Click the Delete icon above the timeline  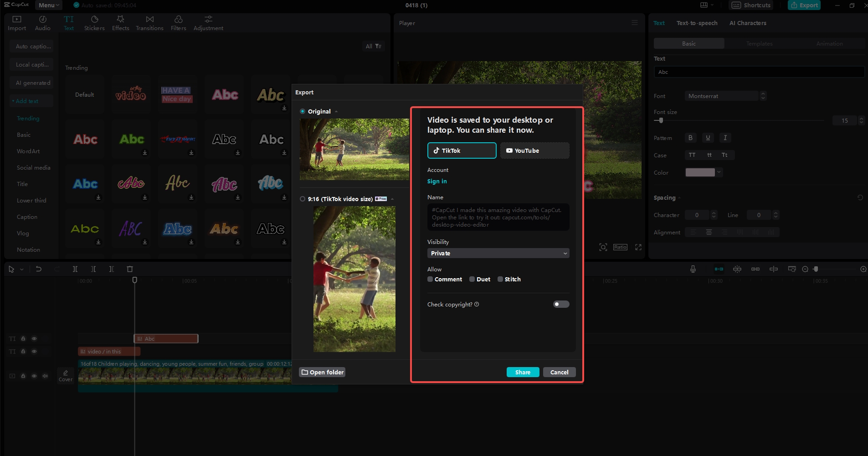coord(130,269)
